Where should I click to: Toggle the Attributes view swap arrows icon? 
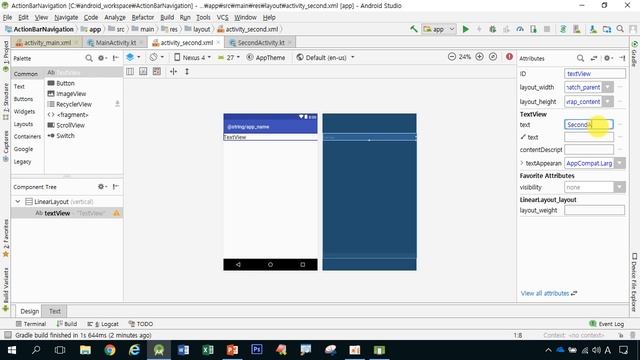[593, 58]
